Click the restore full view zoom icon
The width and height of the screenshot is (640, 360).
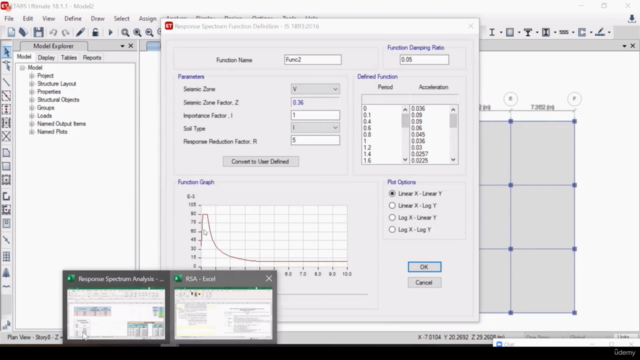(138, 32)
